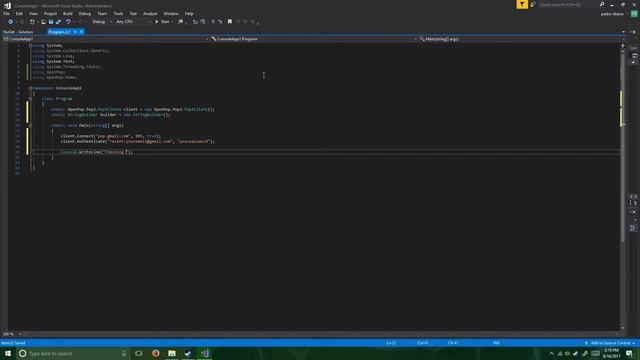
Task: Click the editor vertical scrollbar
Action: pos(622,186)
